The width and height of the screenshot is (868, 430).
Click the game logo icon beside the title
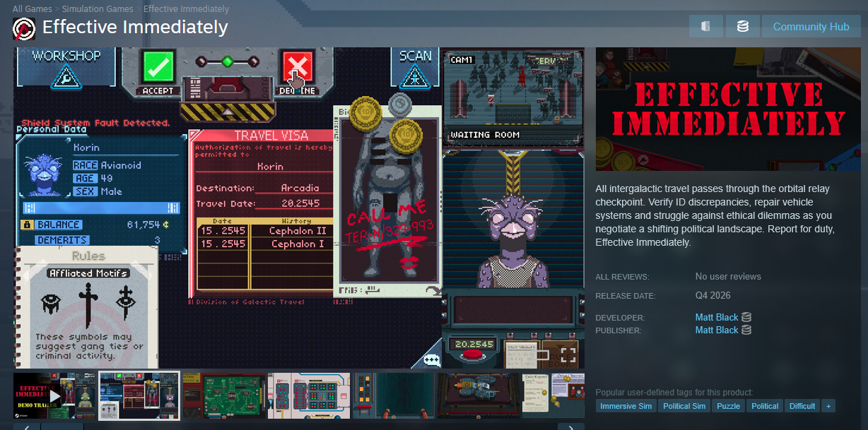[24, 28]
